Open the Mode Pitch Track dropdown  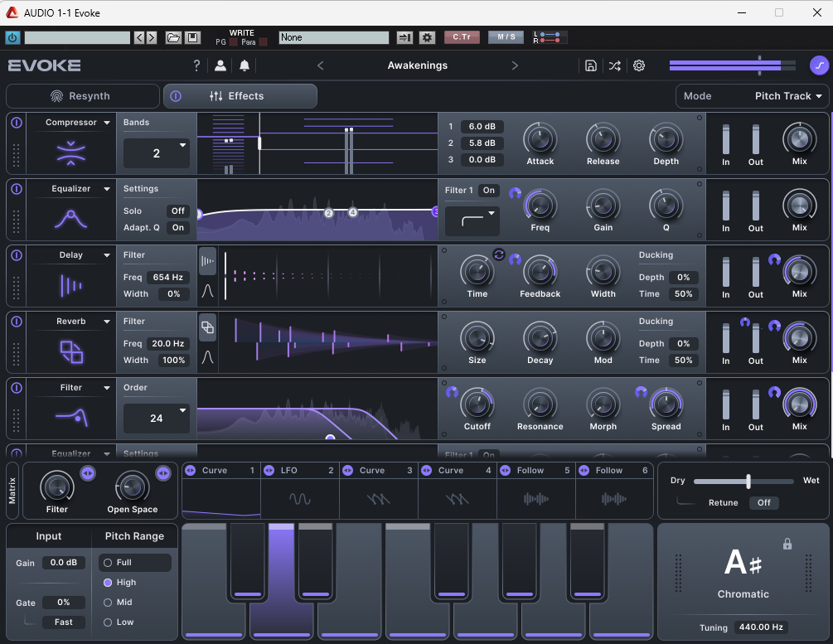pos(753,96)
